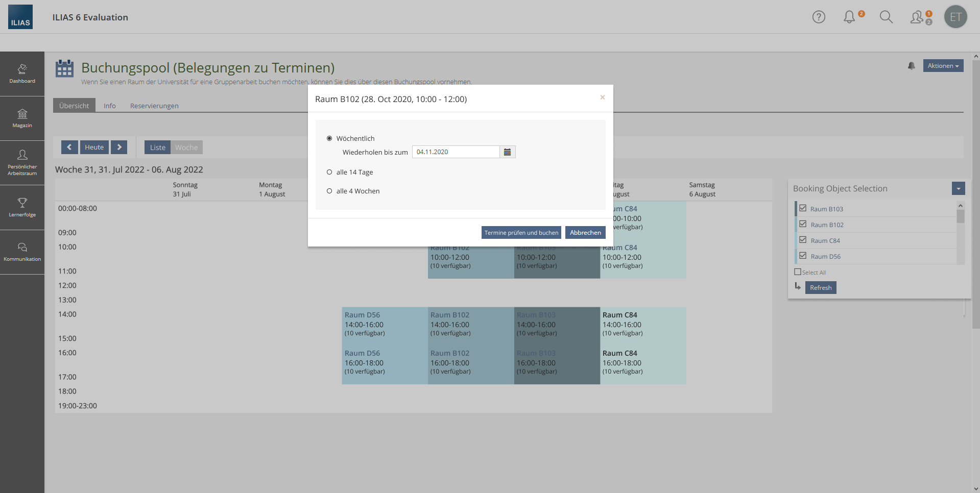The height and width of the screenshot is (493, 980).
Task: Open Booking Object Selection dropdown arrow
Action: pyautogui.click(x=958, y=188)
